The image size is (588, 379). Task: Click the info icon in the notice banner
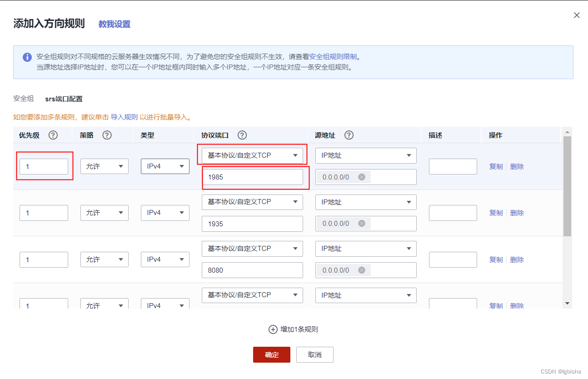point(27,57)
